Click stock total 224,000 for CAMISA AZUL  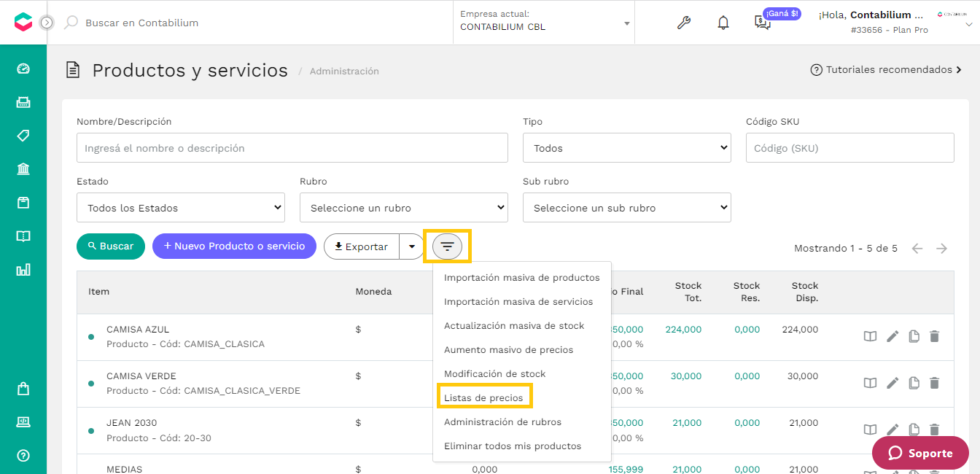point(683,330)
